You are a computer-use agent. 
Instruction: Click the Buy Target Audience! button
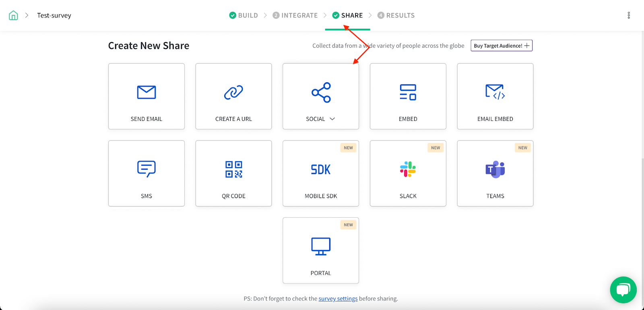click(502, 46)
